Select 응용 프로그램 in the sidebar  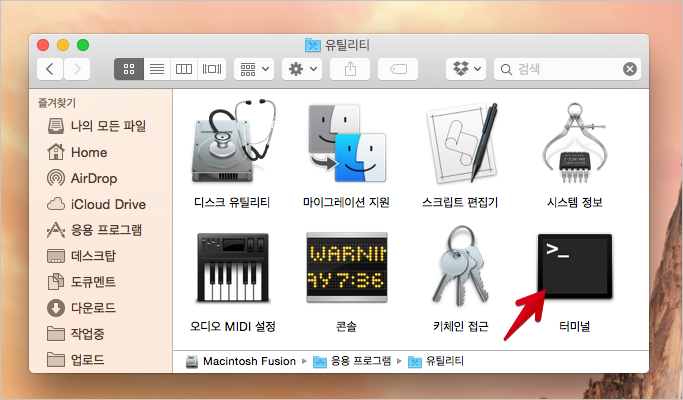tap(94, 230)
